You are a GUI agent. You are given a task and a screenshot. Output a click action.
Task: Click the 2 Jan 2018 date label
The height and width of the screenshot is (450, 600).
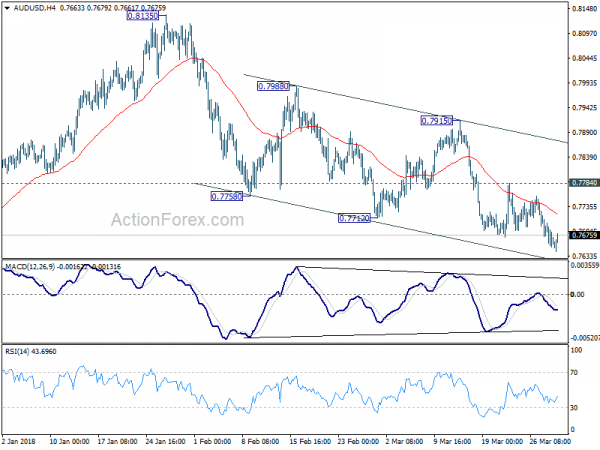click(x=18, y=441)
